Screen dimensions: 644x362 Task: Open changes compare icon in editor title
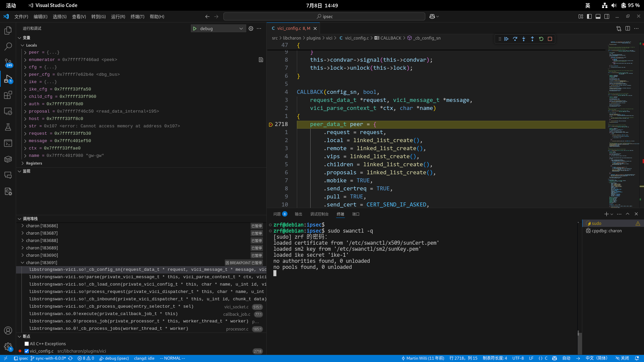pos(619,28)
